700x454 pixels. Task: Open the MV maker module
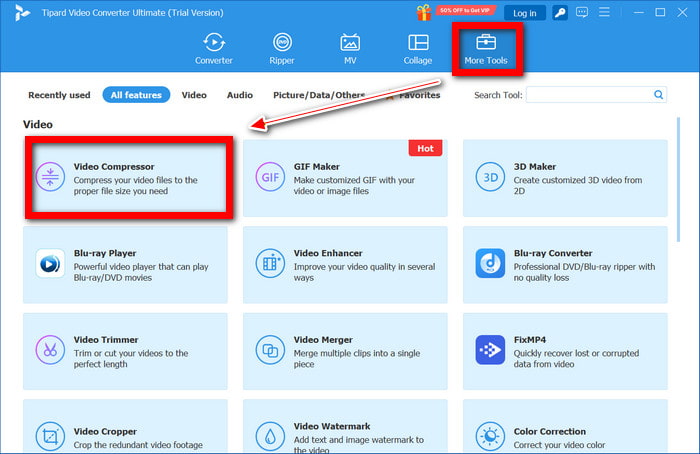(350, 49)
